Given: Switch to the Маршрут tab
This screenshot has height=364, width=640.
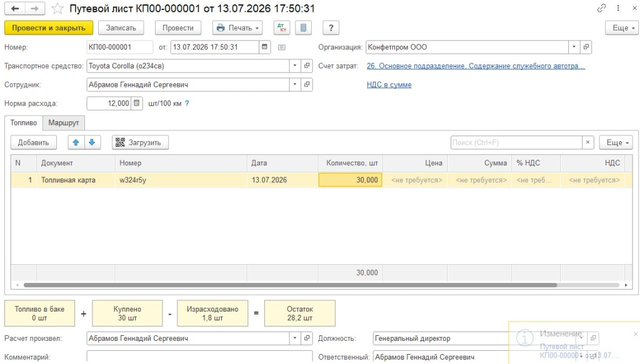Looking at the screenshot, I should (64, 123).
